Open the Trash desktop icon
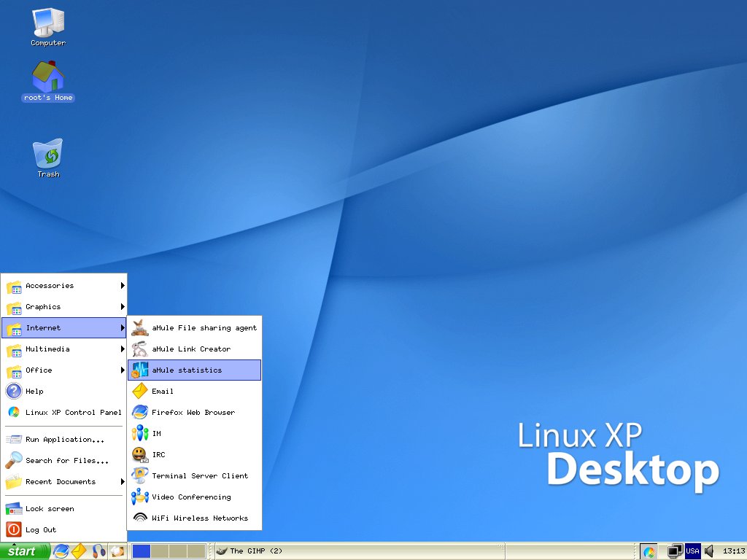The image size is (747, 560). [47, 158]
